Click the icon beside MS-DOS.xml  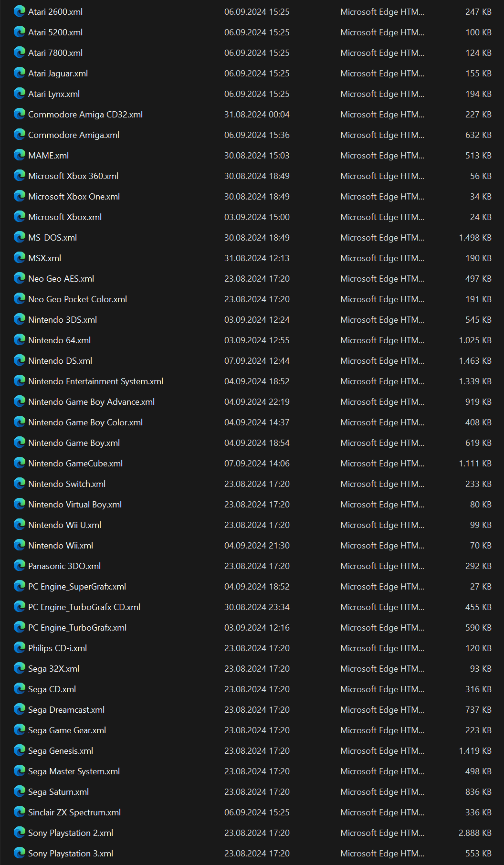(x=20, y=237)
